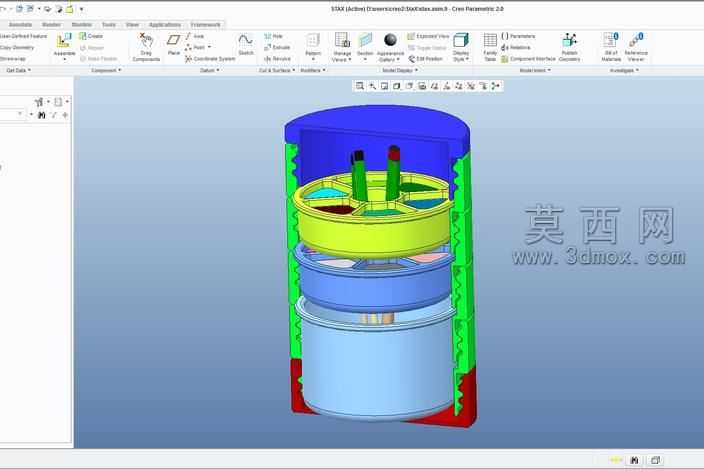Toggle the Exploded View option
Viewport: 704px width, 469px height.
coord(428,36)
